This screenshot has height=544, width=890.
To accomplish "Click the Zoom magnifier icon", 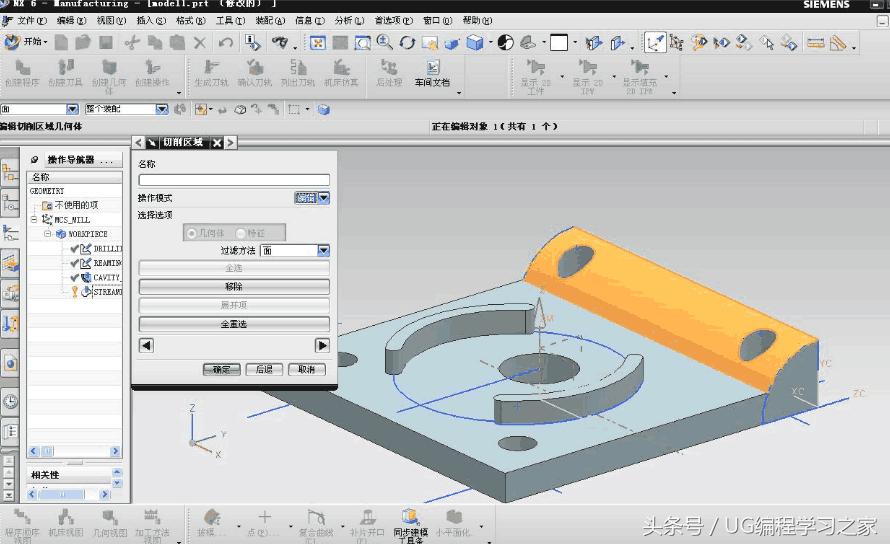I will [x=384, y=42].
